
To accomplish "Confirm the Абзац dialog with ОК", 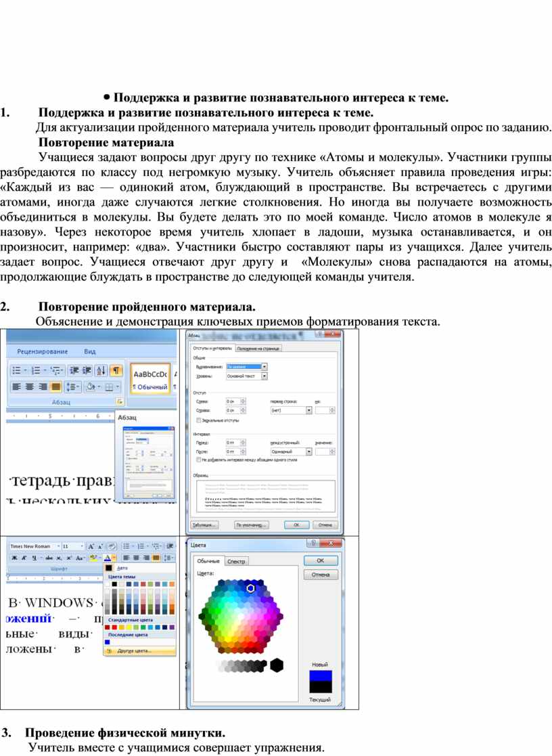I will (296, 525).
